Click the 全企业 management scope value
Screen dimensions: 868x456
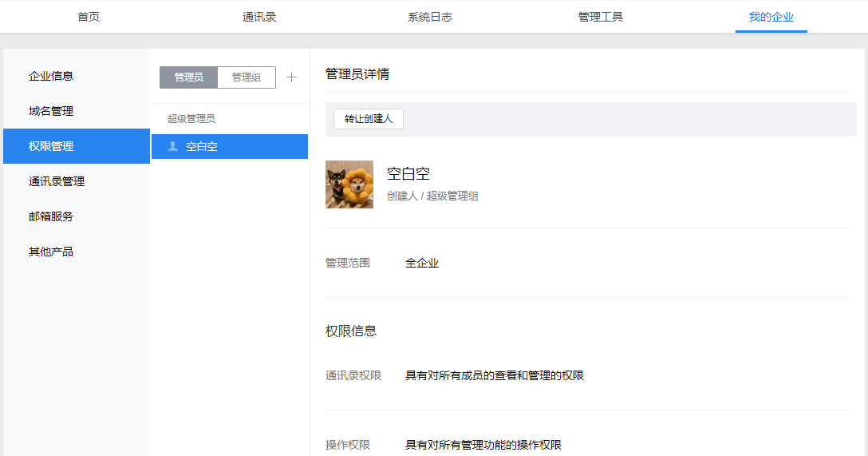click(x=422, y=263)
